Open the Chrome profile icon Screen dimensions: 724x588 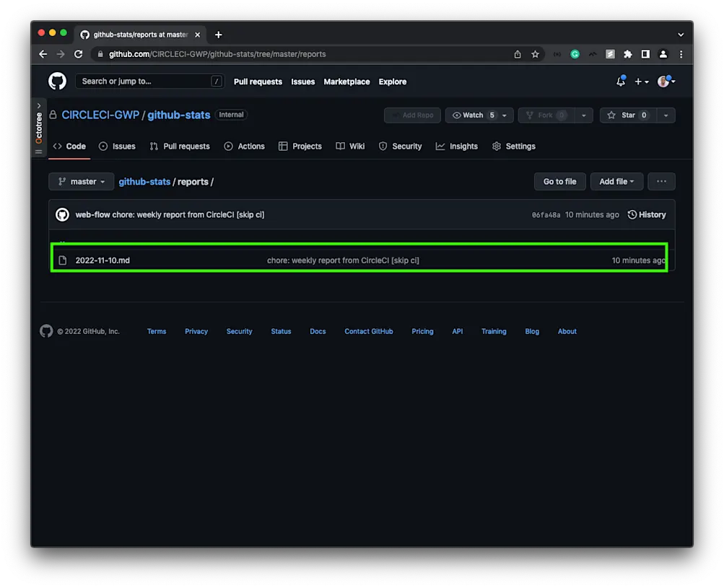[663, 54]
